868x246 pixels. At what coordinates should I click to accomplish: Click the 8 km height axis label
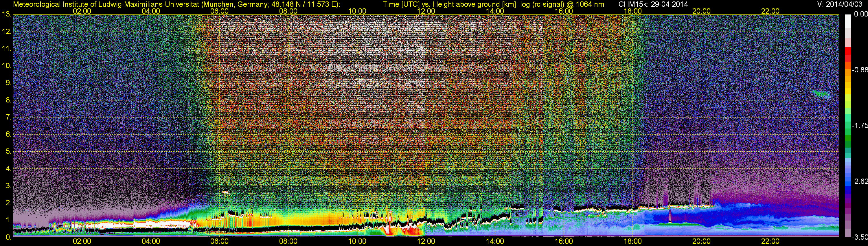click(x=8, y=100)
